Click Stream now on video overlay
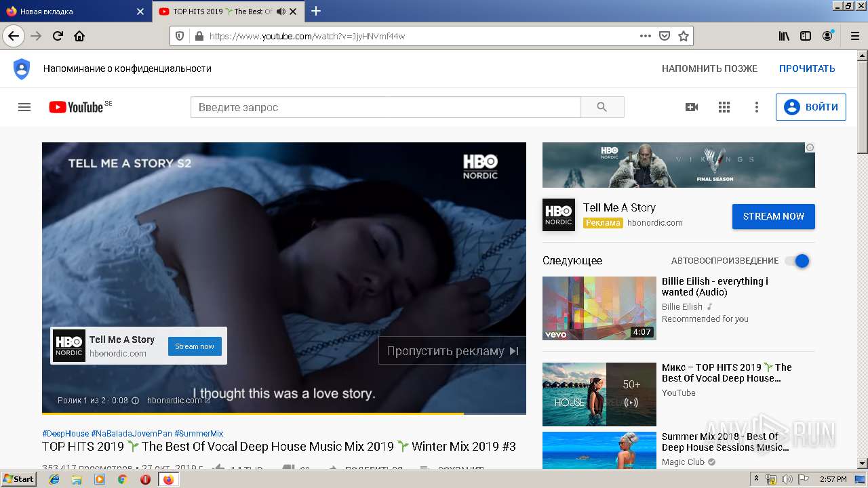The height and width of the screenshot is (488, 868). point(195,346)
